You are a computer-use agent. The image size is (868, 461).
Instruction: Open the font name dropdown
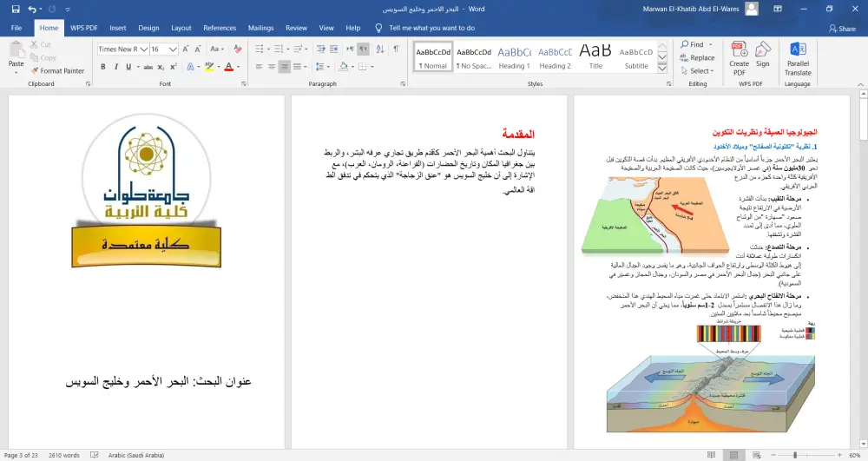[x=144, y=49]
